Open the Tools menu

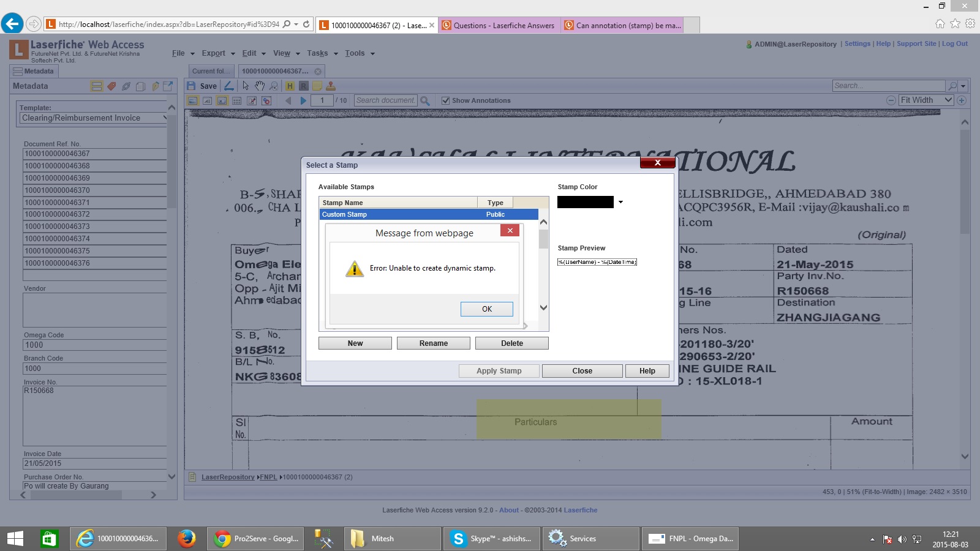point(359,53)
